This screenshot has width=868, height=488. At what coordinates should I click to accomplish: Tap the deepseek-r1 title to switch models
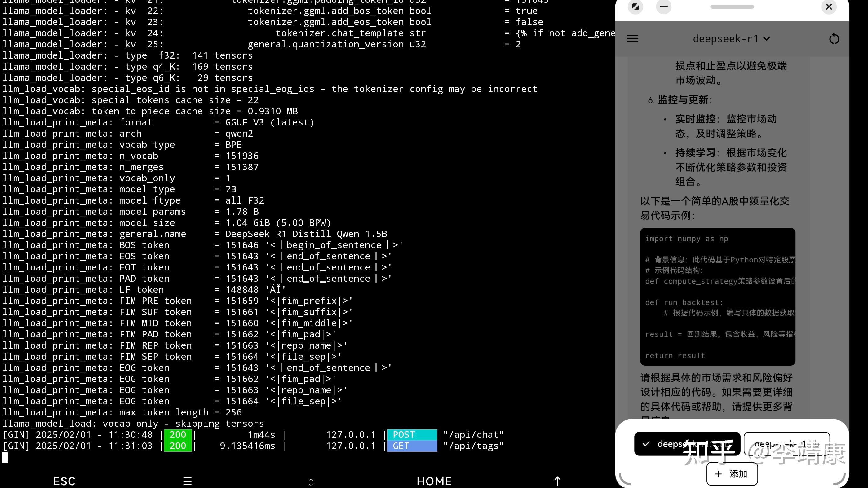725,39
